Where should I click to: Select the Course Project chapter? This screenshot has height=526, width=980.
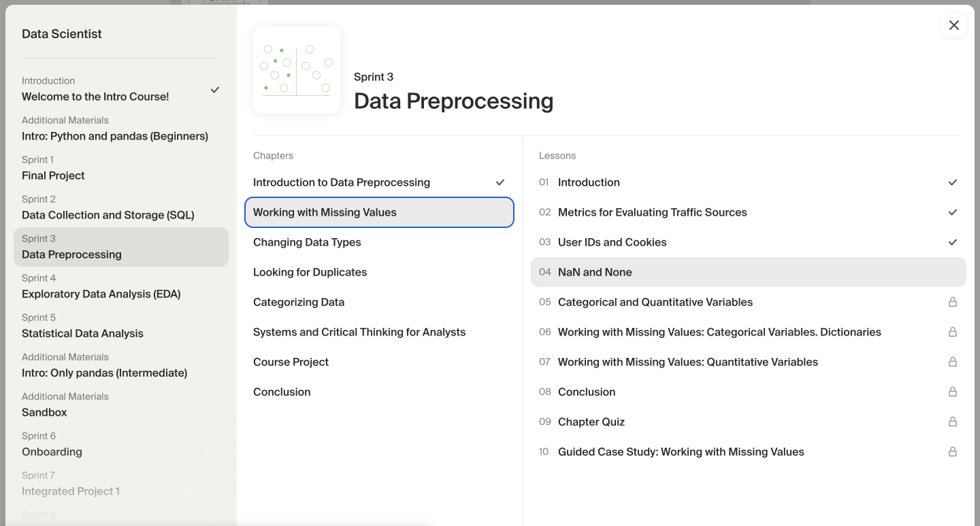pyautogui.click(x=291, y=362)
